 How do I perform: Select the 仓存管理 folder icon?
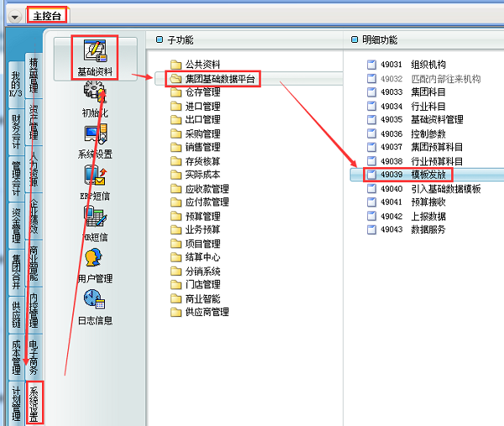click(x=176, y=92)
